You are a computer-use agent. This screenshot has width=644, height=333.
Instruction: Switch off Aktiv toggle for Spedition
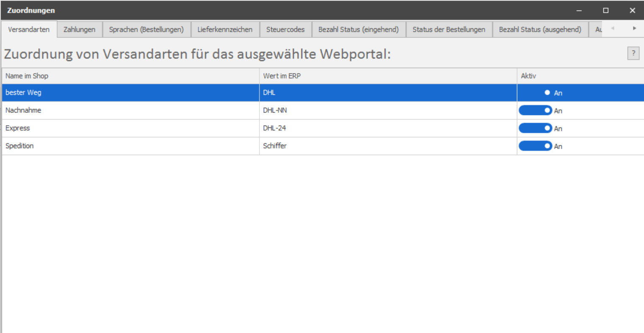pos(535,146)
